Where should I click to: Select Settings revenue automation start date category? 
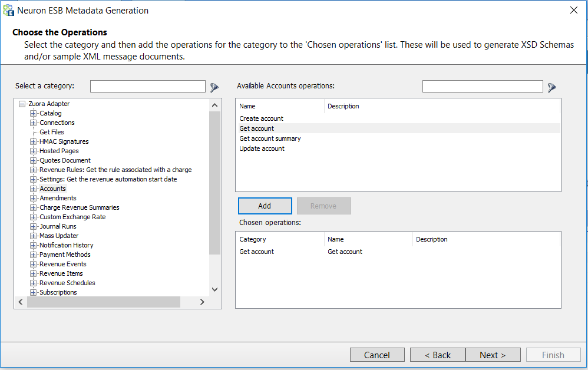tap(108, 179)
